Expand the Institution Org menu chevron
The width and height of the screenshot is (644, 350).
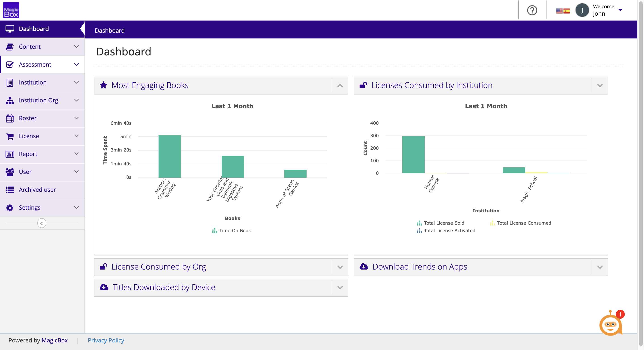point(76,100)
